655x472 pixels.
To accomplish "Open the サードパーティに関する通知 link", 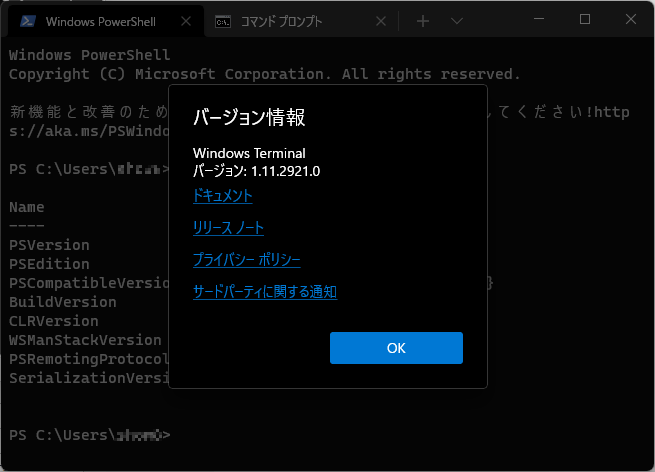I will pos(265,292).
